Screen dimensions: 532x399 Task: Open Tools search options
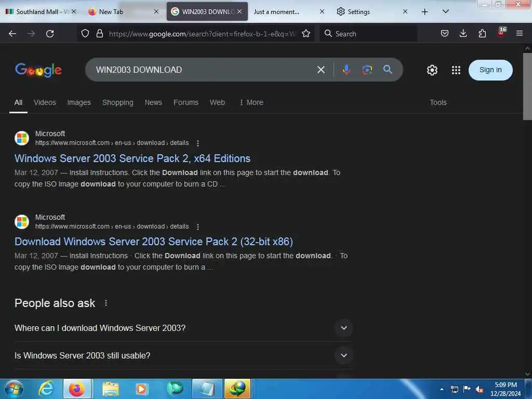click(x=438, y=102)
